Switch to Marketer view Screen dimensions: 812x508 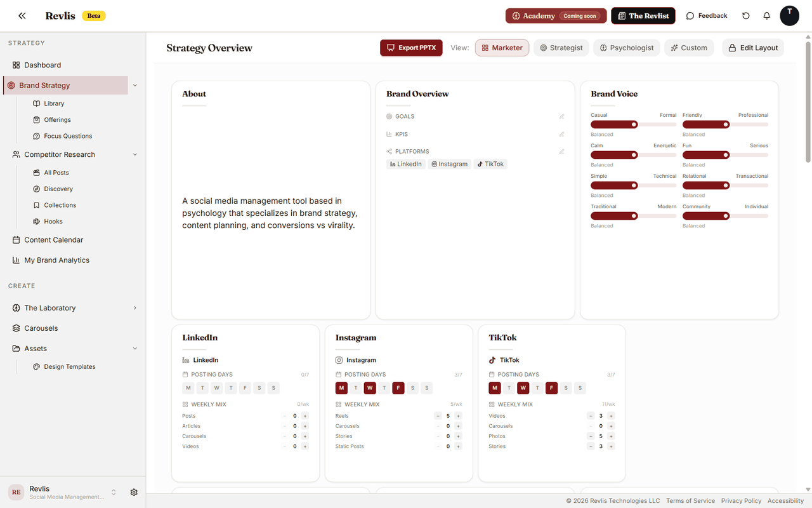click(502, 48)
